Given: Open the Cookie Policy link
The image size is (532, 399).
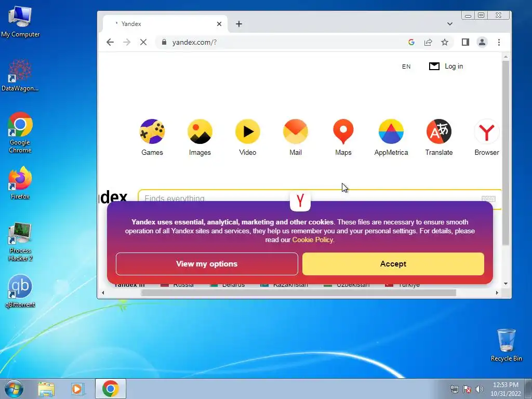Looking at the screenshot, I should click(312, 240).
